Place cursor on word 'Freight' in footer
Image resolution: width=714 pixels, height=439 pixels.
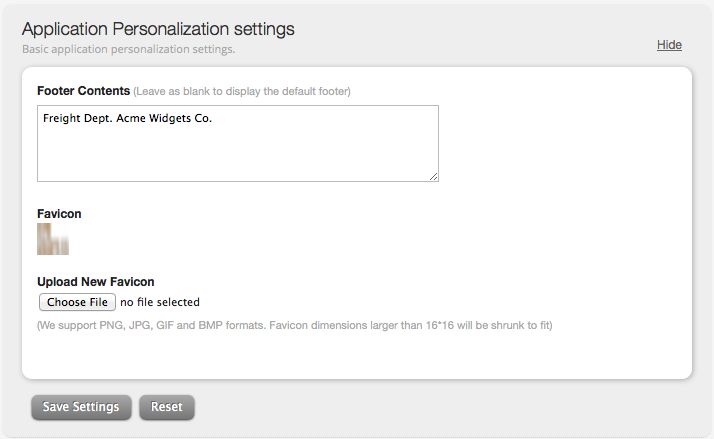[x=58, y=118]
